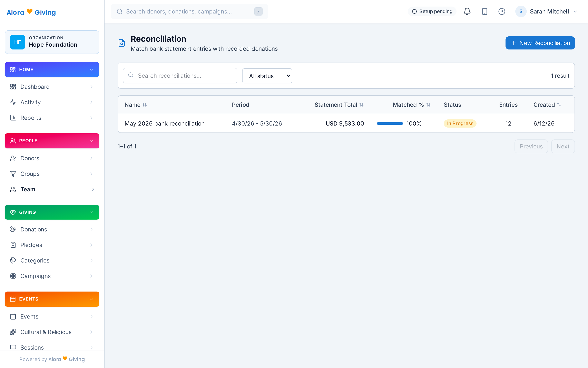Click the 1–1 of 1 pagination text
This screenshot has width=588, height=368.
tap(127, 146)
